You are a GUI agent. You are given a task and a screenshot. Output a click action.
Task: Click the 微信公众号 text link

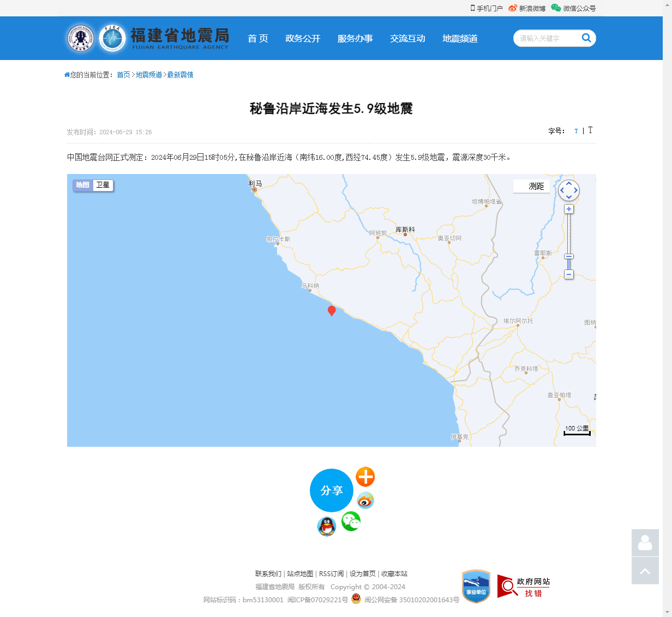tap(580, 8)
